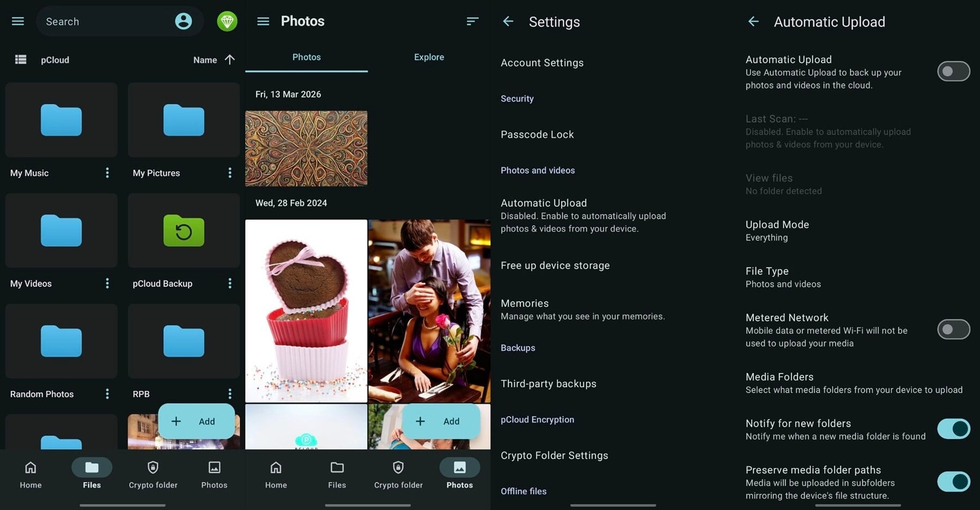Screen dimensions: 980x510
Task: Tap Home in Files screen bottom navigation
Action: (x=30, y=474)
